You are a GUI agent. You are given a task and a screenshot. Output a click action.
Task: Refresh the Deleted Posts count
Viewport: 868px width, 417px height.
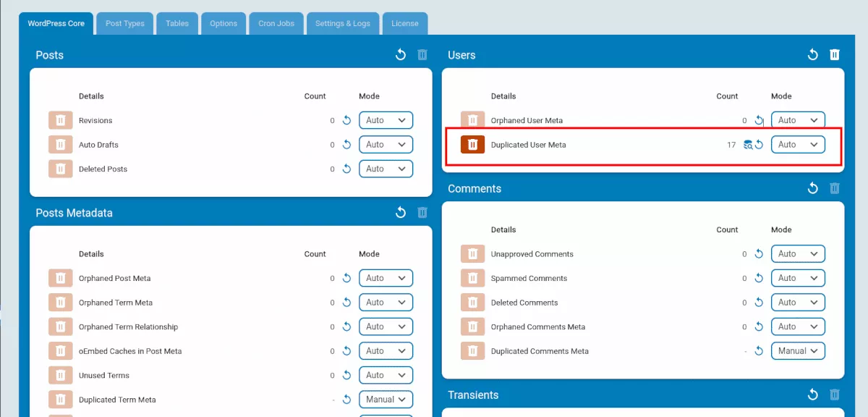pyautogui.click(x=346, y=169)
